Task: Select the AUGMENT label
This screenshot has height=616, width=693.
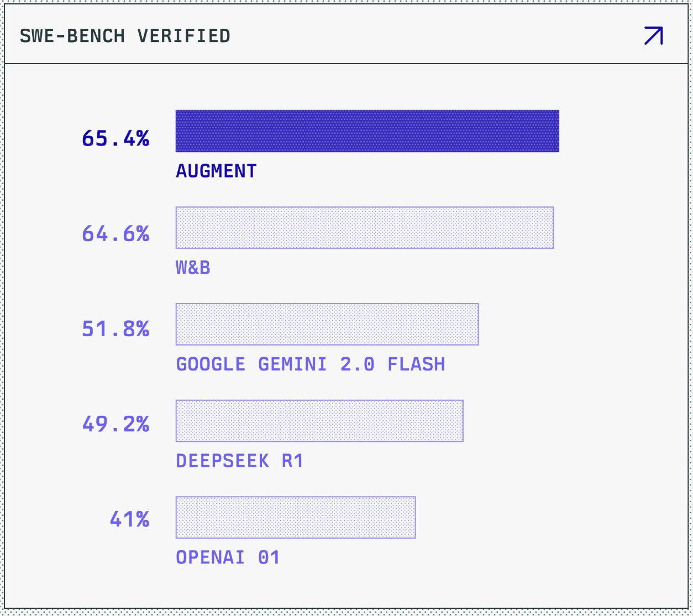Action: pos(216,171)
